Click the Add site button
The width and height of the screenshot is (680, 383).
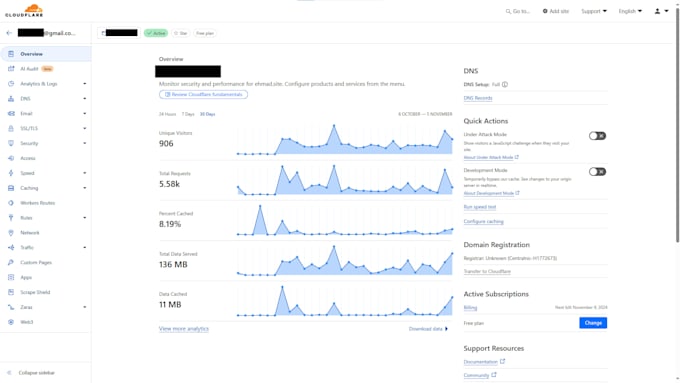[x=556, y=11]
